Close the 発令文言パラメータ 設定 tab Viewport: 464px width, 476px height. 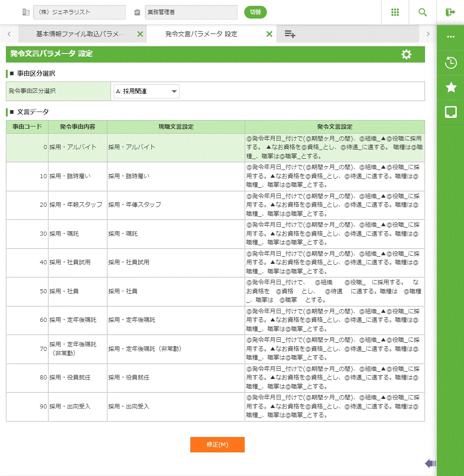(x=269, y=34)
